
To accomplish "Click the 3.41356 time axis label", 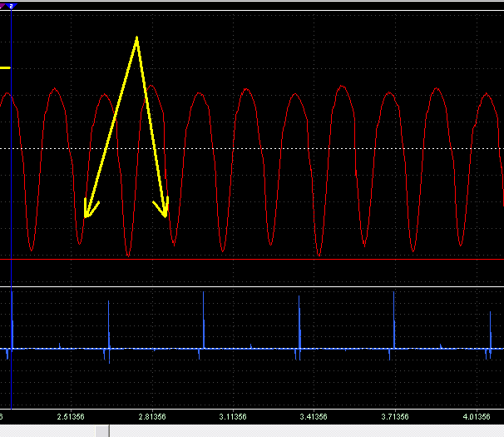I will (x=314, y=417).
